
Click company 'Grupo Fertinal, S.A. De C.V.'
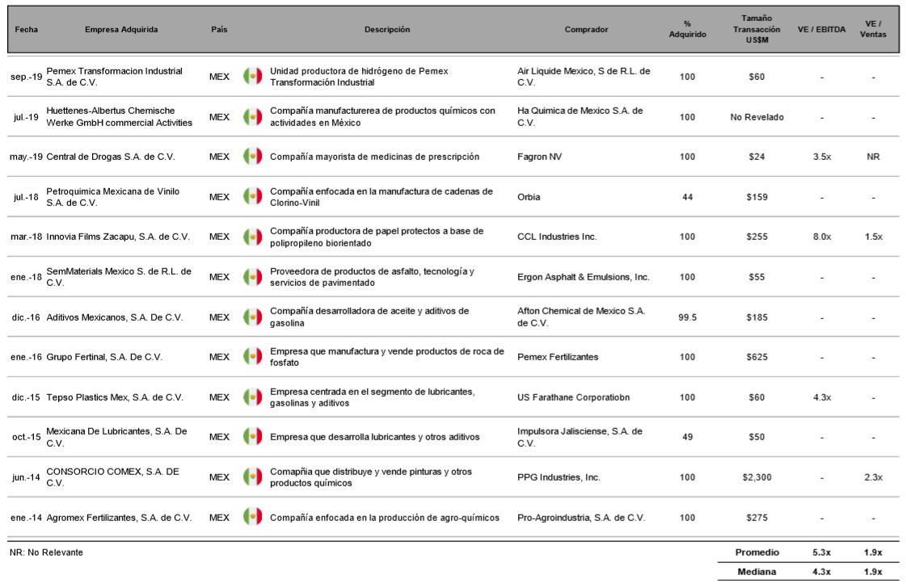point(104,357)
